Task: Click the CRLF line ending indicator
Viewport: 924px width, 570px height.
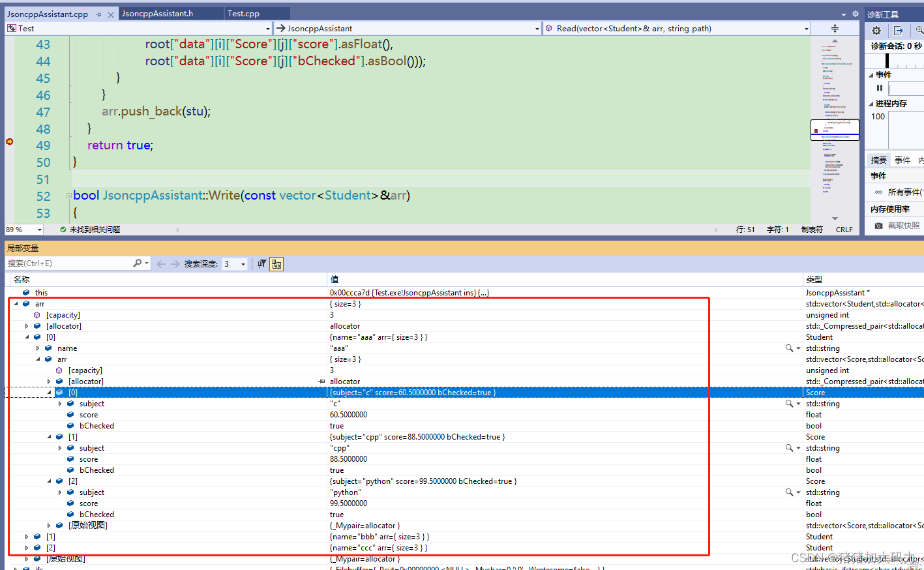Action: click(x=844, y=230)
